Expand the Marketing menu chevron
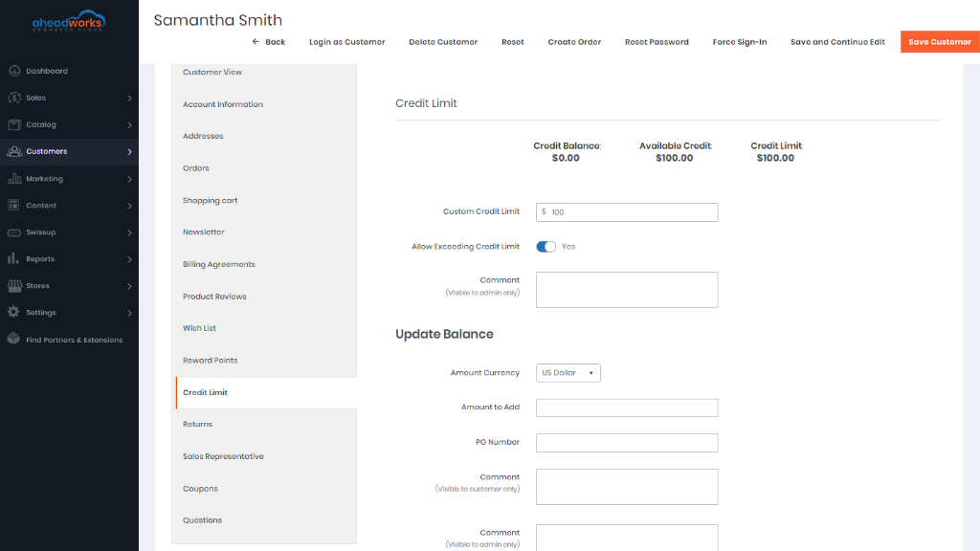Viewport: 980px width, 551px height. (129, 179)
